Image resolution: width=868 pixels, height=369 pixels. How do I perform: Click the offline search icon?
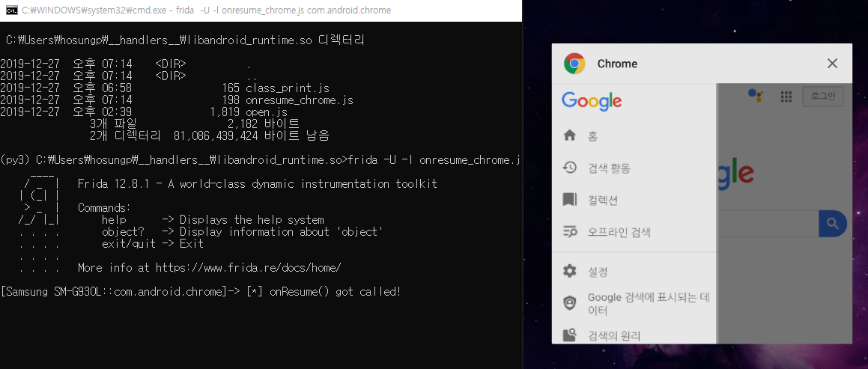569,232
